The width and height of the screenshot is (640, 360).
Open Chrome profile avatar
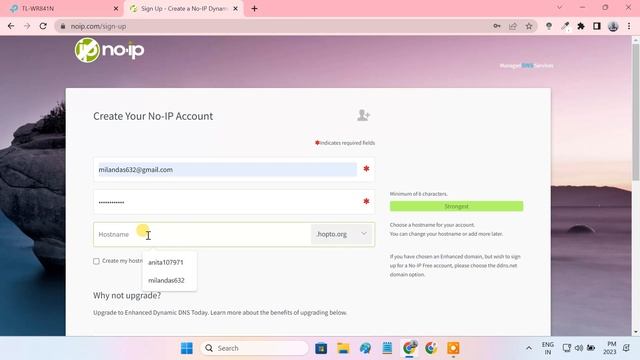pos(613,26)
